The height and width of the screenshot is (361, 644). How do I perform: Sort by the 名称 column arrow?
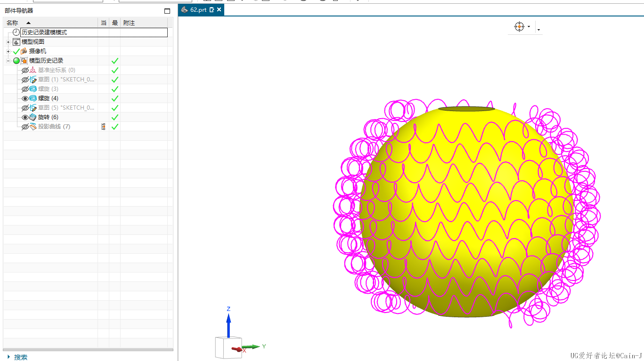[28, 23]
